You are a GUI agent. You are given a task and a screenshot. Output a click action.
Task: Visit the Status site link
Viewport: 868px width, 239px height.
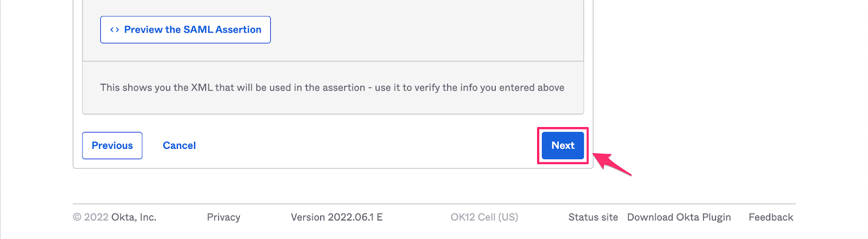(593, 217)
